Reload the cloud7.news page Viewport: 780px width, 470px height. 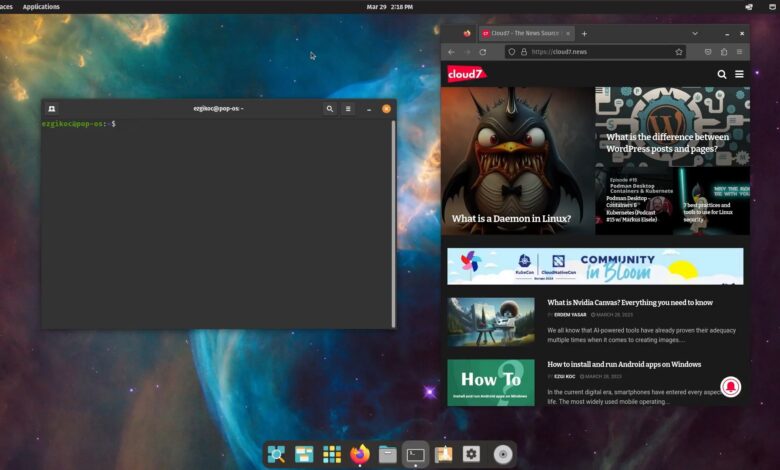(483, 52)
